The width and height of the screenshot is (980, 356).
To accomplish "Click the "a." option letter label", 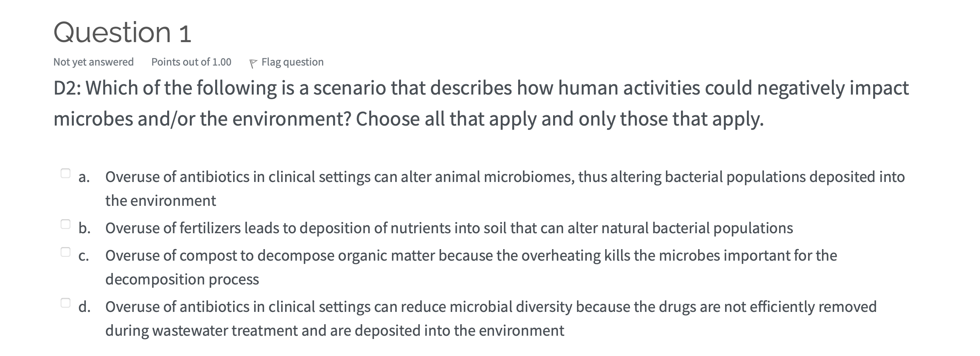I will tap(84, 177).
